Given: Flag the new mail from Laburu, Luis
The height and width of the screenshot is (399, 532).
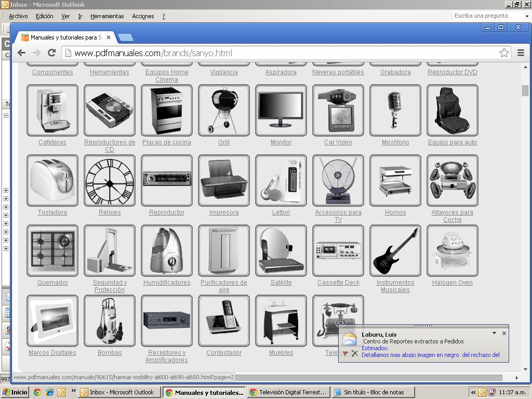Looking at the screenshot, I should [345, 353].
